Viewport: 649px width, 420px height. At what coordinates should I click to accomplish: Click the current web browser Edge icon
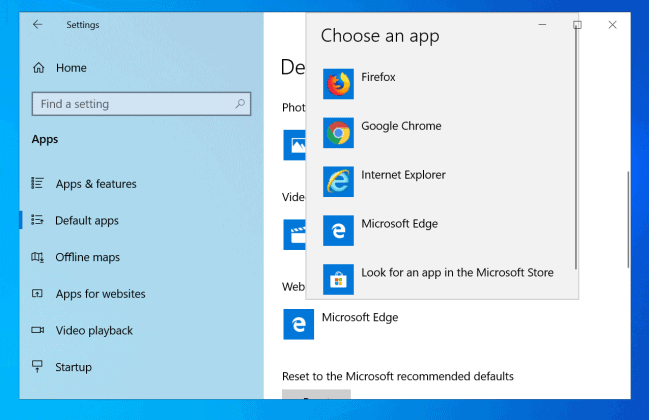coord(298,324)
